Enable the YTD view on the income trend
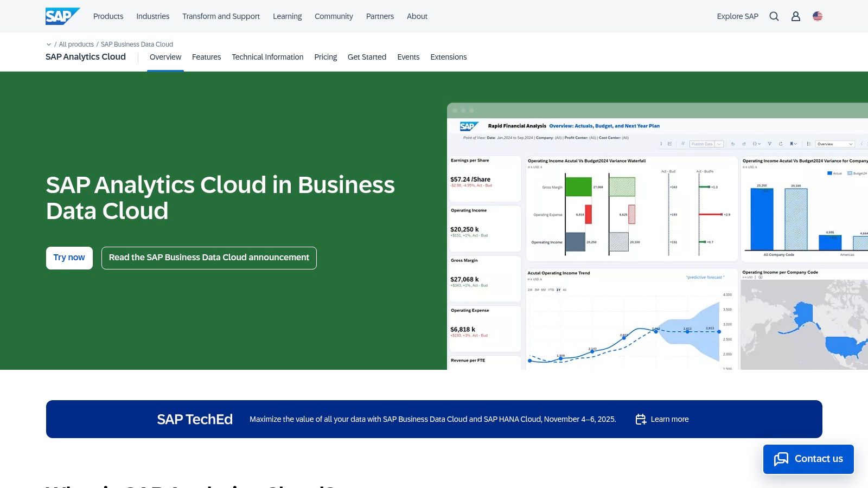The height and width of the screenshot is (488, 868). (x=551, y=290)
